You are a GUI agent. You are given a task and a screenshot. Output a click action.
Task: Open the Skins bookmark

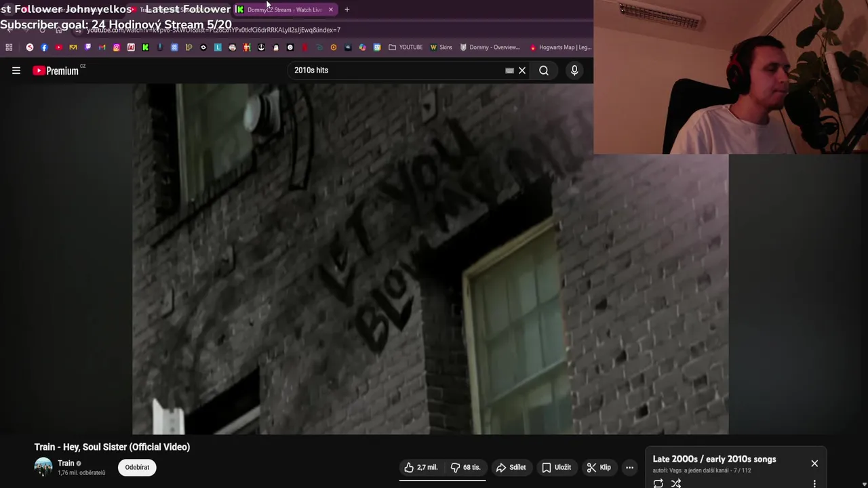(441, 47)
